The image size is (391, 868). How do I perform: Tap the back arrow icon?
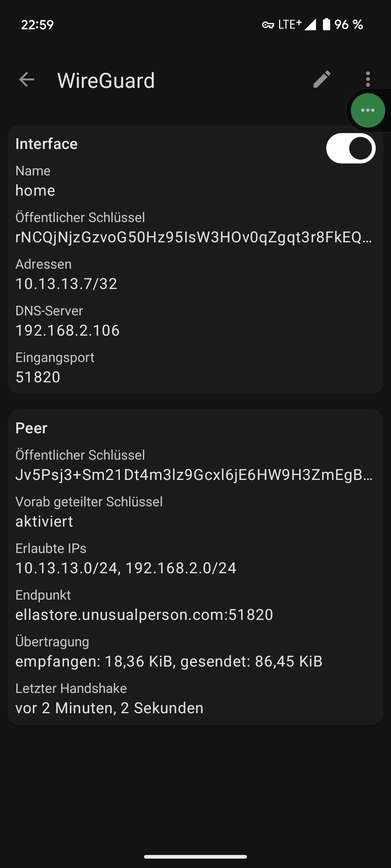click(27, 80)
